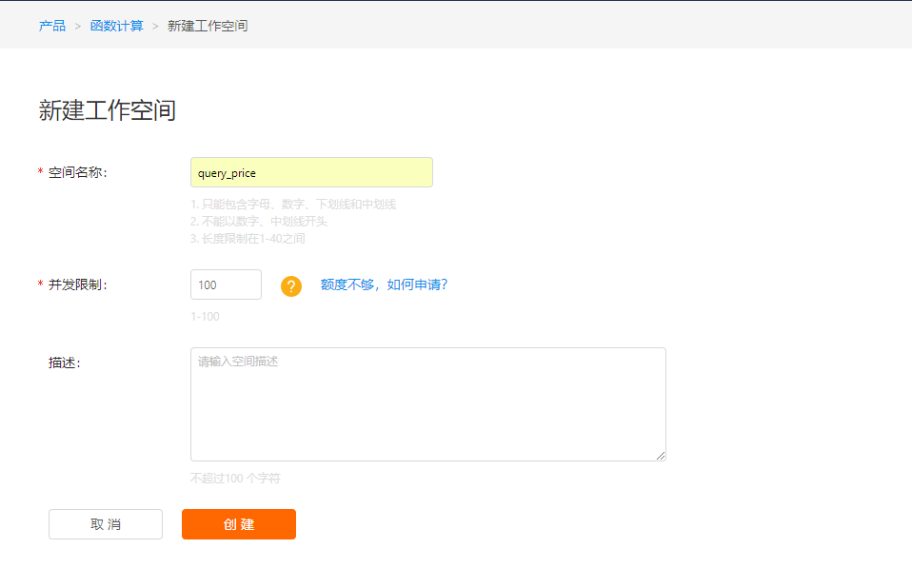The width and height of the screenshot is (912, 588).
Task: Click the 不超过100 个字符 hint
Action: click(x=235, y=479)
